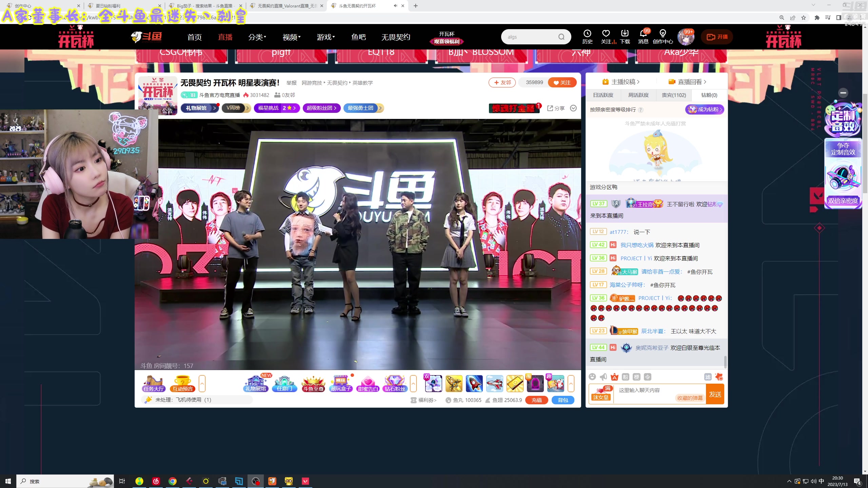Expand the 游戏 dropdown in navigation

(x=326, y=37)
